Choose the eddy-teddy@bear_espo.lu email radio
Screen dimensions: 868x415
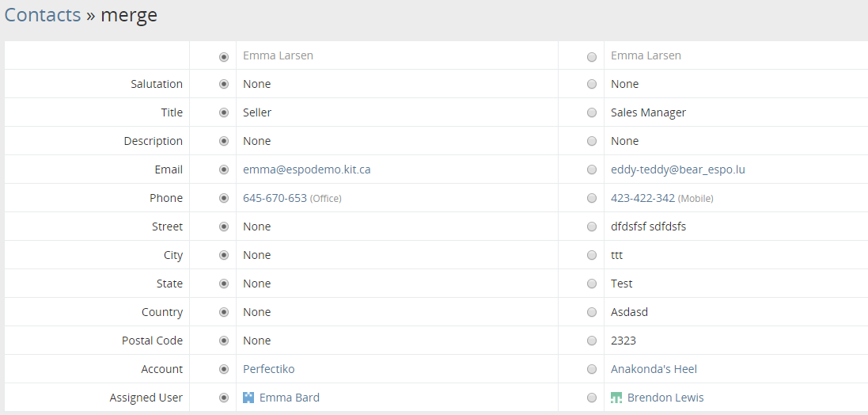592,169
